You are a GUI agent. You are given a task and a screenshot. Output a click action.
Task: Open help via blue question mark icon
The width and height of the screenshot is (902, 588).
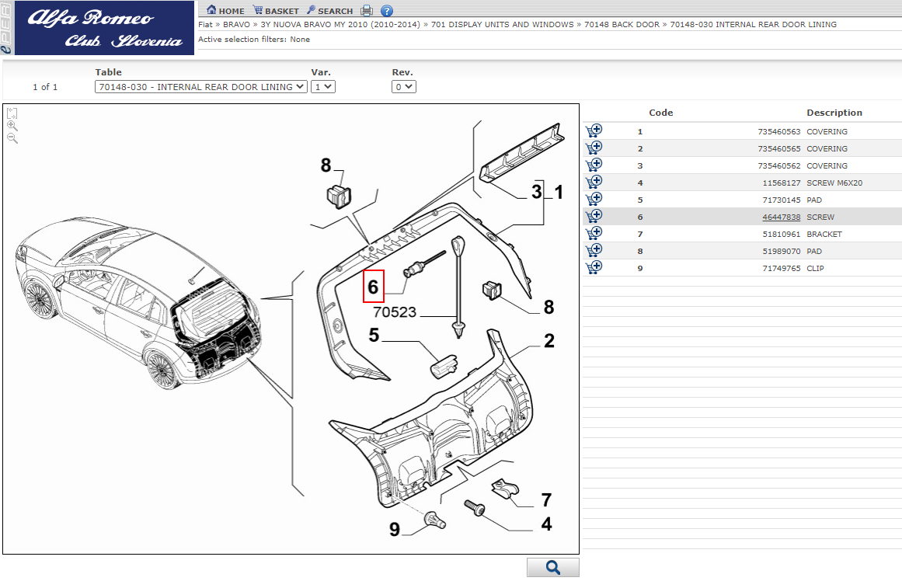(387, 11)
